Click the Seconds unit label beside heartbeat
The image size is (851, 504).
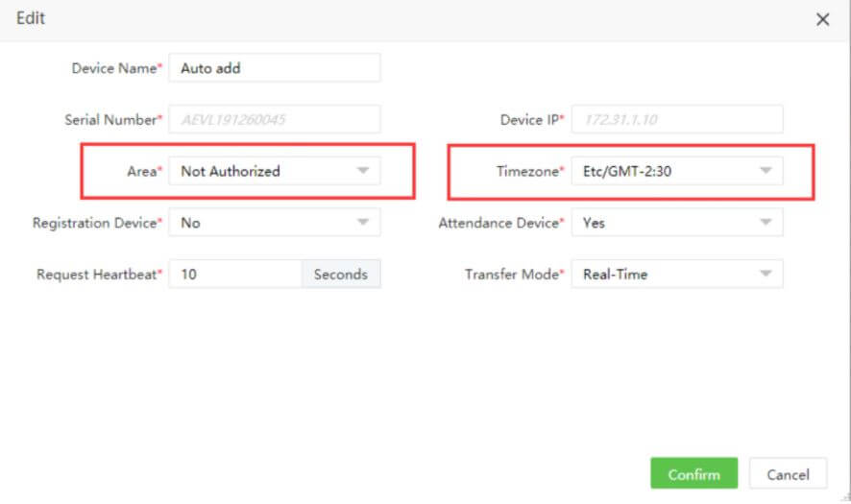point(341,275)
